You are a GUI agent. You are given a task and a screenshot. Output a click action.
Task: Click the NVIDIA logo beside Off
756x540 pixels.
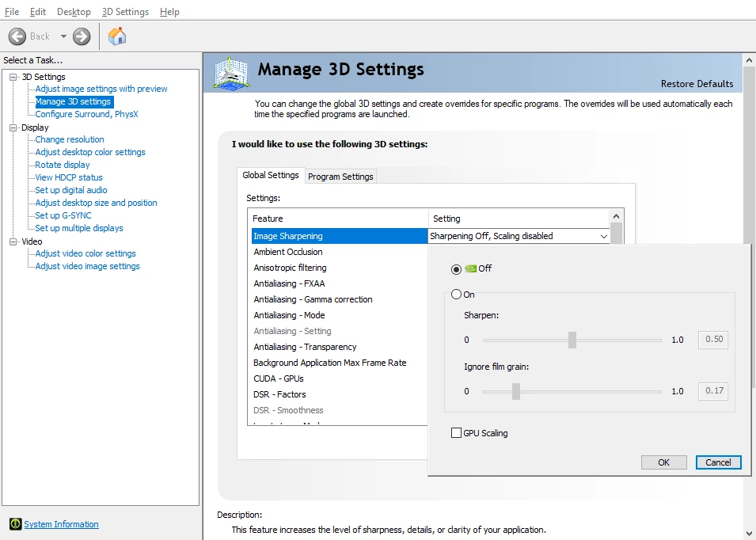coord(470,268)
